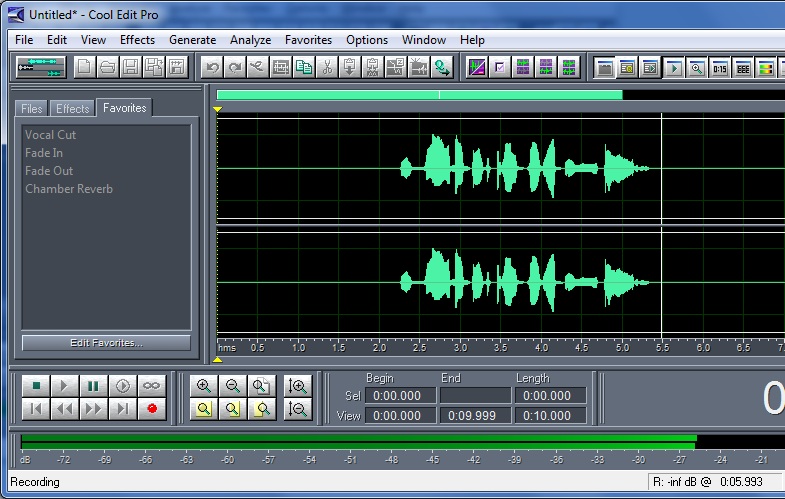Toggle the zoom buttons panel magnifier toolbar icon
Screen dimensions: 785x499
(x=697, y=68)
